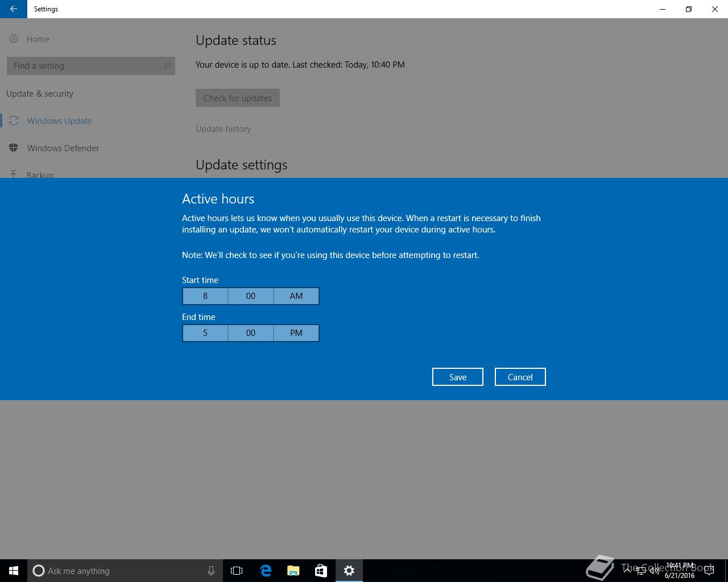
Task: Click the Cortana microphone icon
Action: pyautogui.click(x=211, y=571)
